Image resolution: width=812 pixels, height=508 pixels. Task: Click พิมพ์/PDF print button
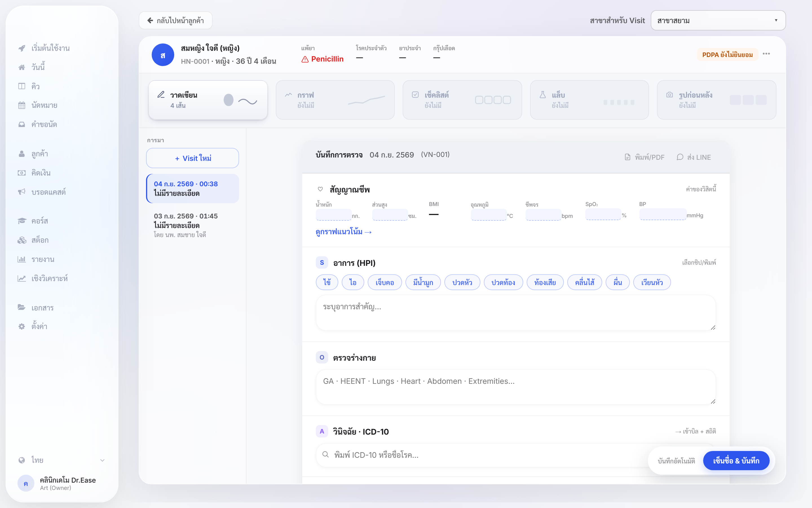point(645,157)
